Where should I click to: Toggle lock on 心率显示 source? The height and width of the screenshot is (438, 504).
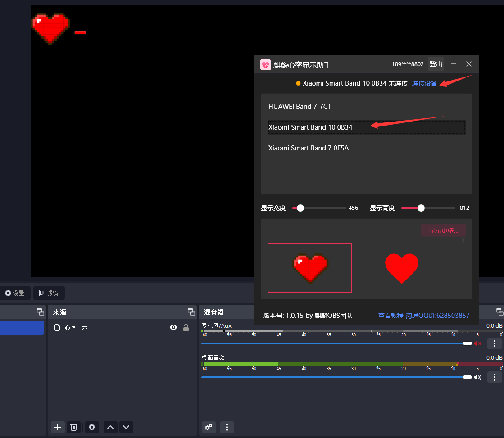point(186,327)
